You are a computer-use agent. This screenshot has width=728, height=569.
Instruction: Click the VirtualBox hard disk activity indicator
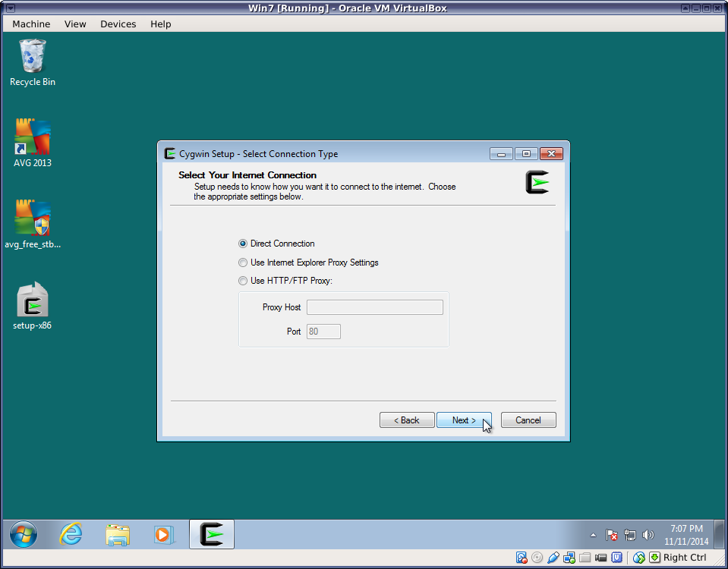(x=522, y=558)
